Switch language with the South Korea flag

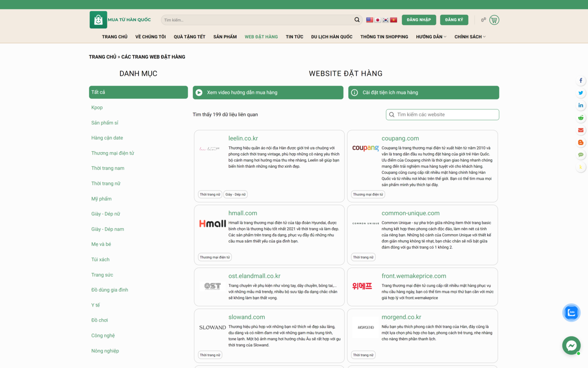pyautogui.click(x=385, y=20)
